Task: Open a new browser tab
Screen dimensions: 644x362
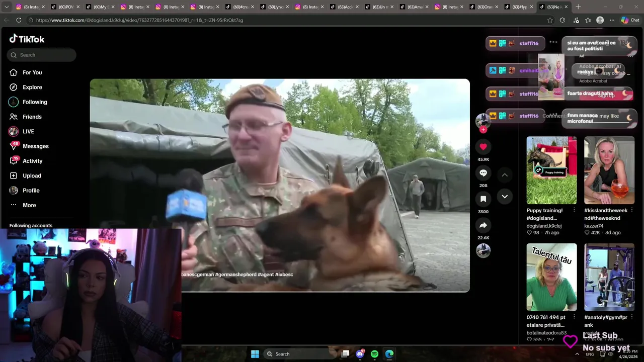Action: (578, 7)
